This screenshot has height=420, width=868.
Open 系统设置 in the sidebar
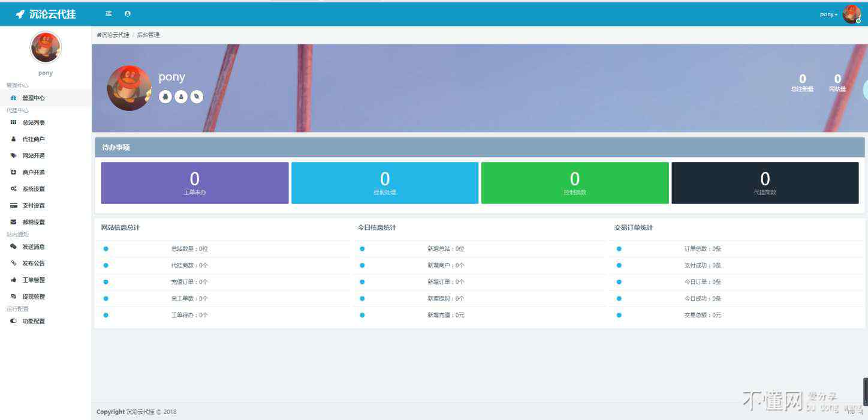pyautogui.click(x=46, y=189)
